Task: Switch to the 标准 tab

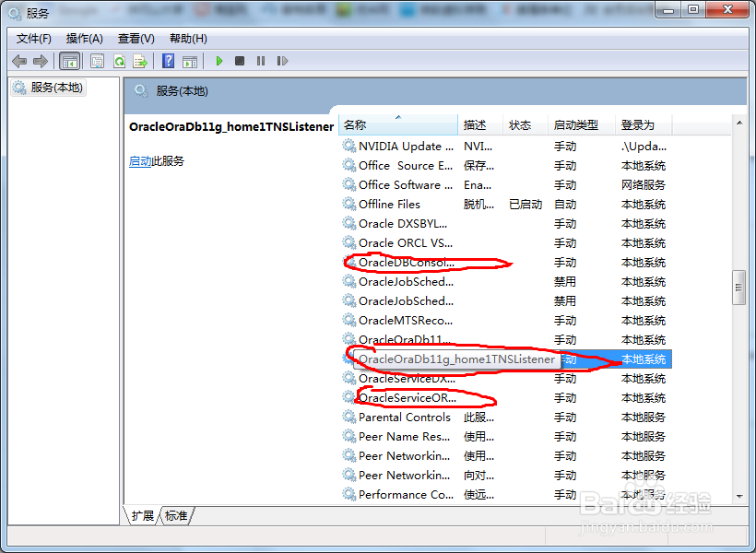Action: (x=176, y=516)
